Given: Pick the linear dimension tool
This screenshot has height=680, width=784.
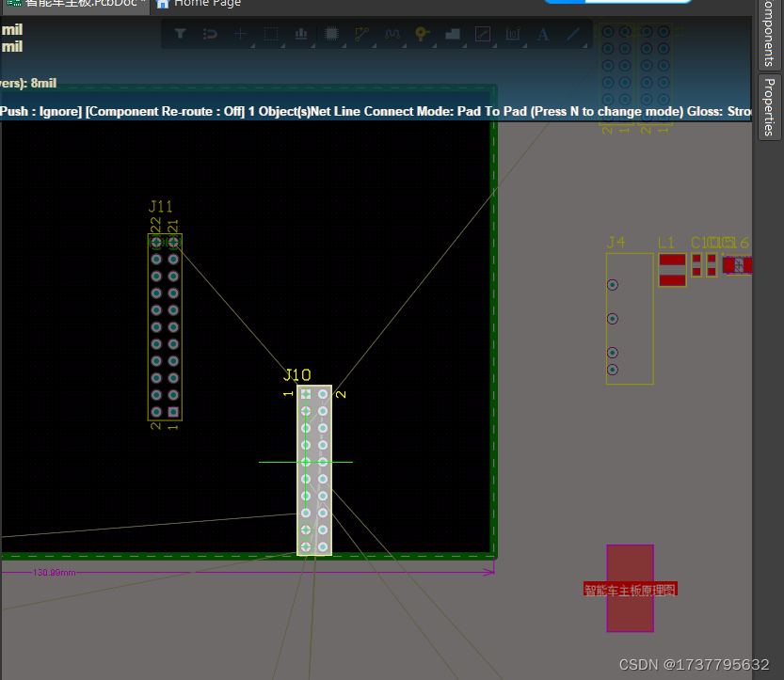Looking at the screenshot, I should tap(513, 34).
